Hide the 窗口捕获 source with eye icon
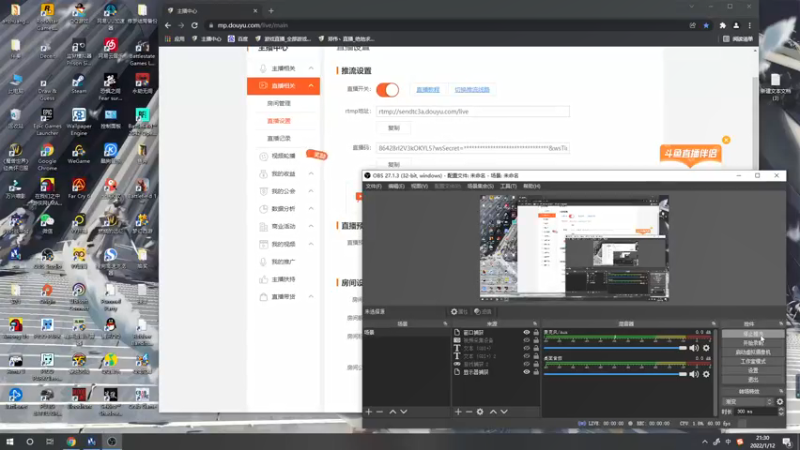This screenshot has width=800, height=450. [526, 332]
